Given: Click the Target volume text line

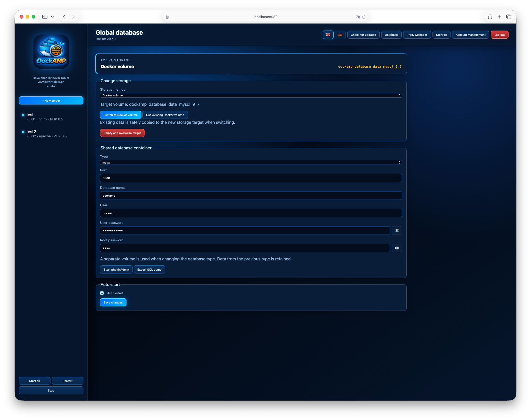Looking at the screenshot, I should pos(150,104).
